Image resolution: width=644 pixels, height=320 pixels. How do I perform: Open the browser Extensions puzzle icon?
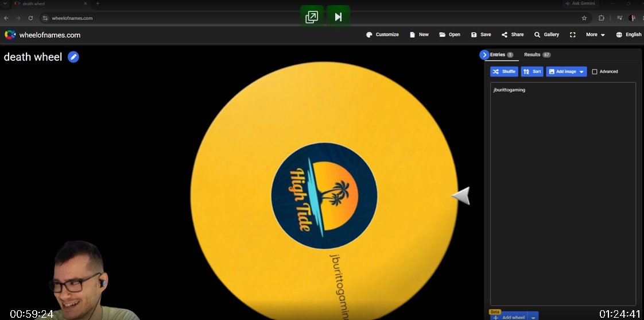602,18
